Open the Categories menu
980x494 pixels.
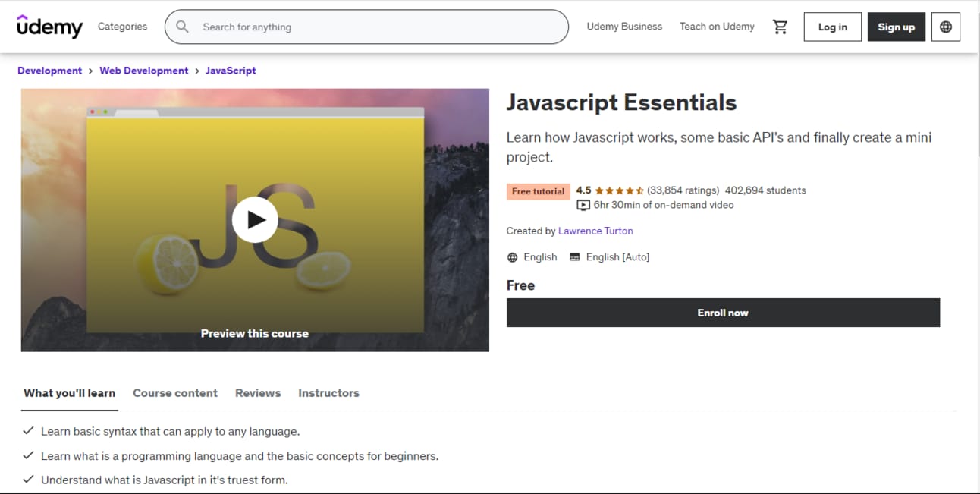tap(122, 27)
